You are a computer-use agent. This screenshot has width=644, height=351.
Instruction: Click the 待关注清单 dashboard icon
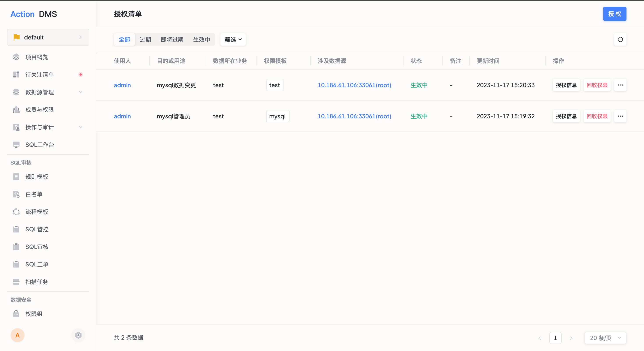pyautogui.click(x=16, y=74)
